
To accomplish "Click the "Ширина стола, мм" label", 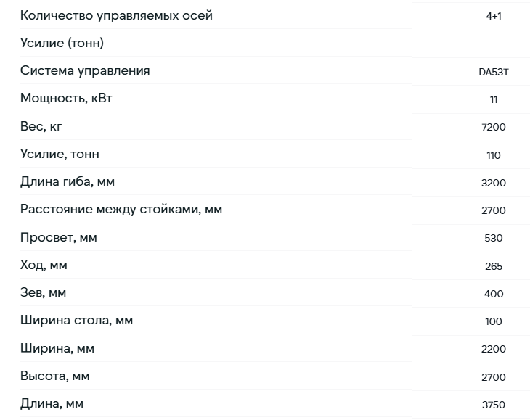I will 76,320.
